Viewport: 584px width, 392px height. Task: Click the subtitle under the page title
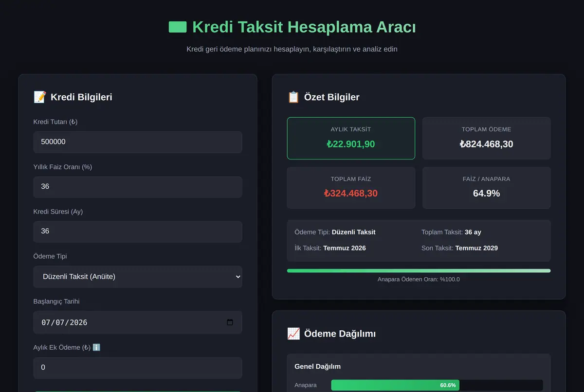(292, 49)
